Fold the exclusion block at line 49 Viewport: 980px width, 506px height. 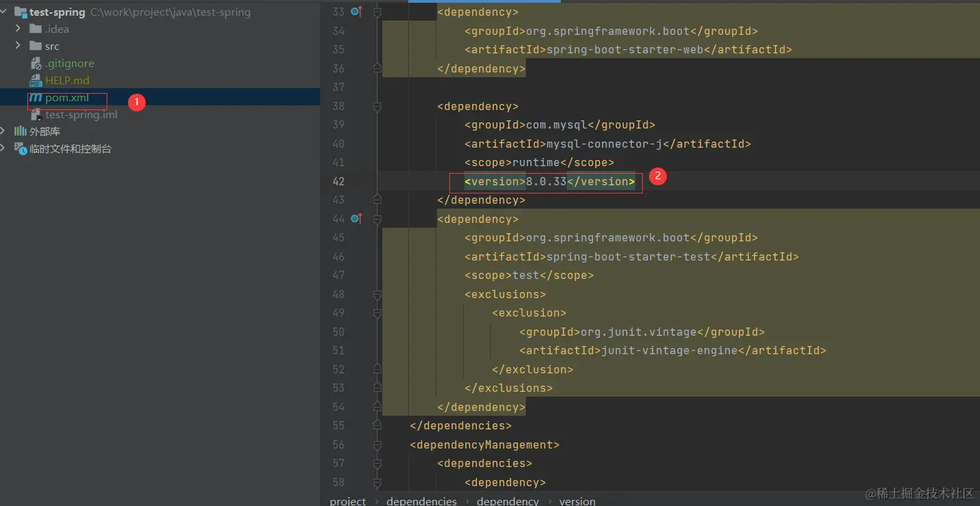377,312
